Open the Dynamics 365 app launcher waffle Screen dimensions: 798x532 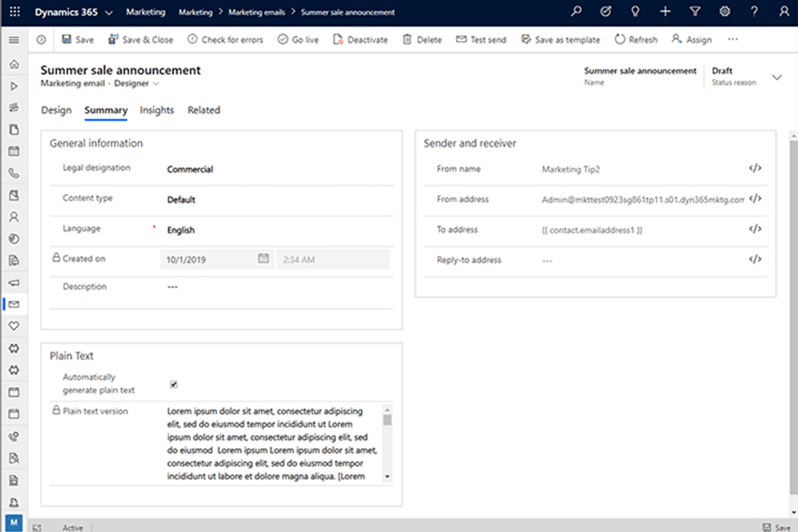[14, 12]
